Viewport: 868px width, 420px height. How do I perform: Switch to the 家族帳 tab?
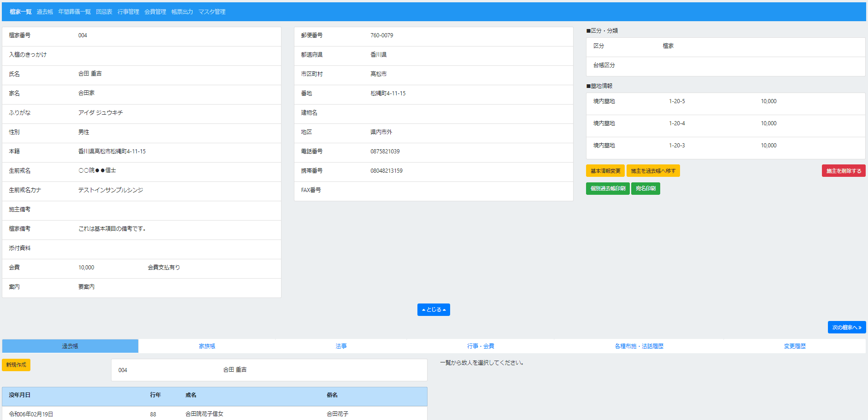207,346
